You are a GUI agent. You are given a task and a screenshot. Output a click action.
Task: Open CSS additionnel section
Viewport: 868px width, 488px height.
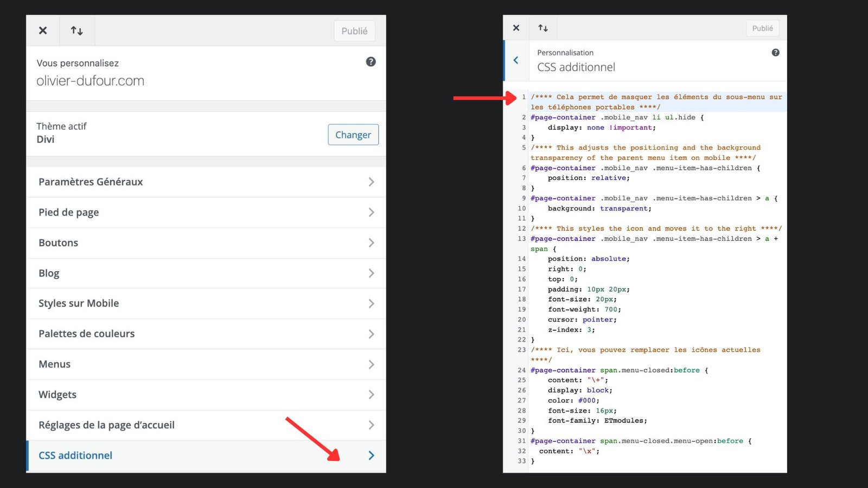(x=206, y=455)
